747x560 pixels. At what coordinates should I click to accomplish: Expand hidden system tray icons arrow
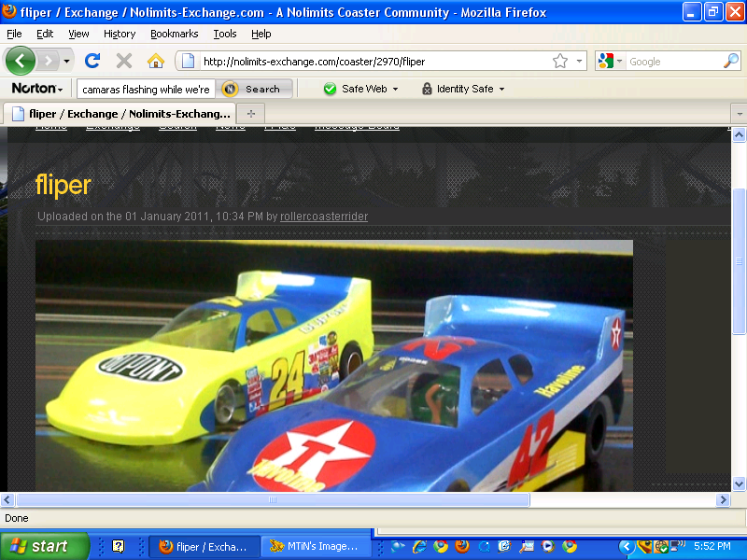click(627, 547)
